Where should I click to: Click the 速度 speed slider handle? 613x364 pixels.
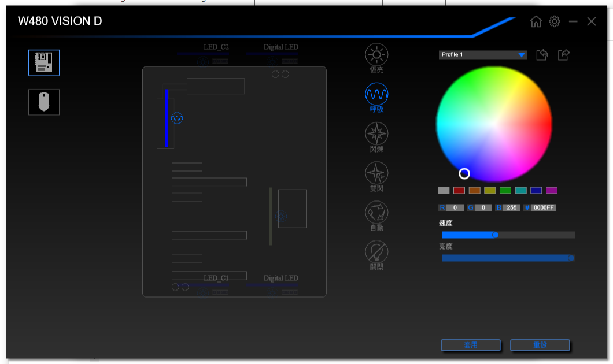(x=496, y=235)
